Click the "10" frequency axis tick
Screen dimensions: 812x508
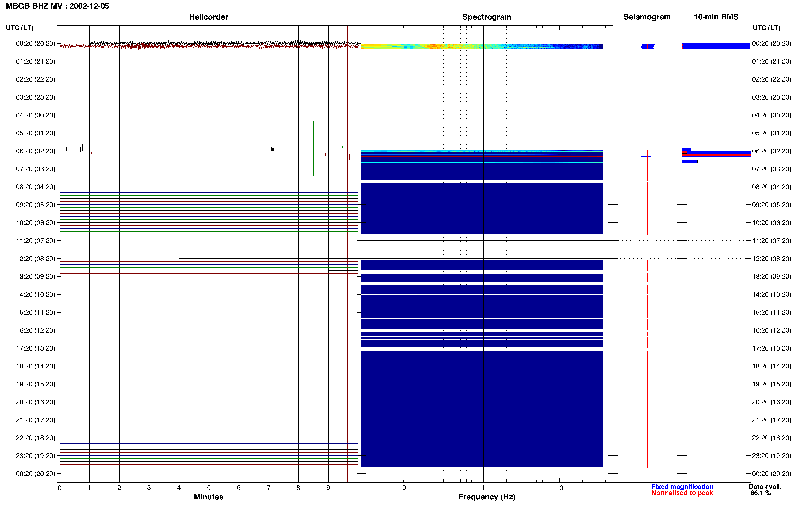(x=559, y=487)
